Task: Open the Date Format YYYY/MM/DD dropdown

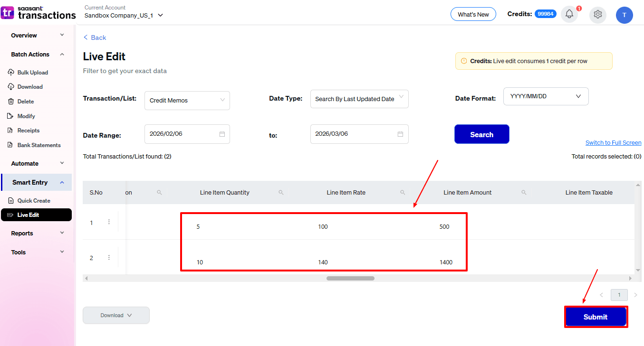Action: (545, 96)
